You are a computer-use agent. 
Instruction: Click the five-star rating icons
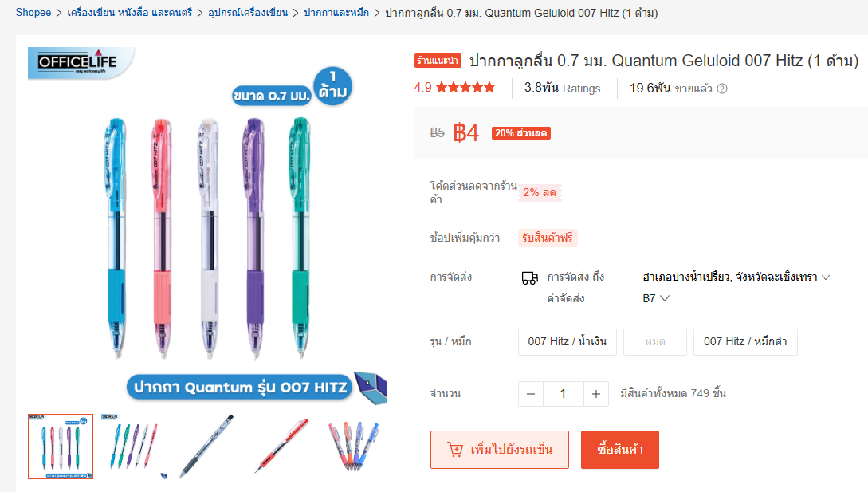[x=465, y=88]
